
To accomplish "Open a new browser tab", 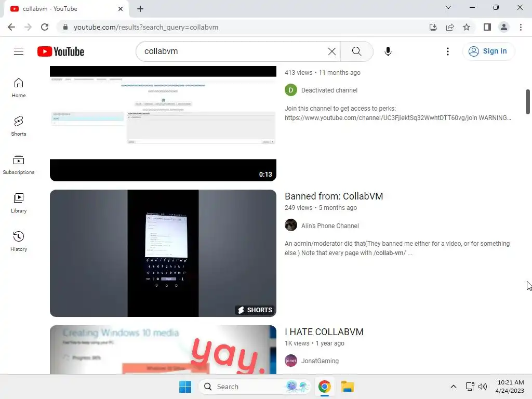I will click(140, 9).
